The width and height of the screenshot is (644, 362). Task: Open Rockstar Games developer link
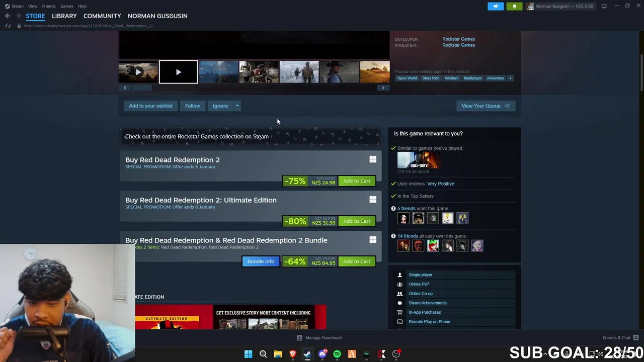click(x=458, y=39)
